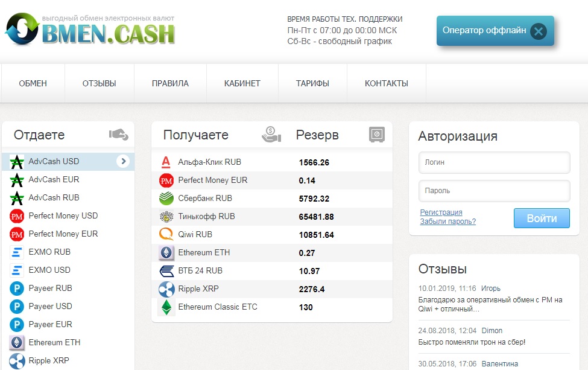The height and width of the screenshot is (370, 588).
Task: Open the КАБИНЕТ menu item
Action: tap(242, 83)
